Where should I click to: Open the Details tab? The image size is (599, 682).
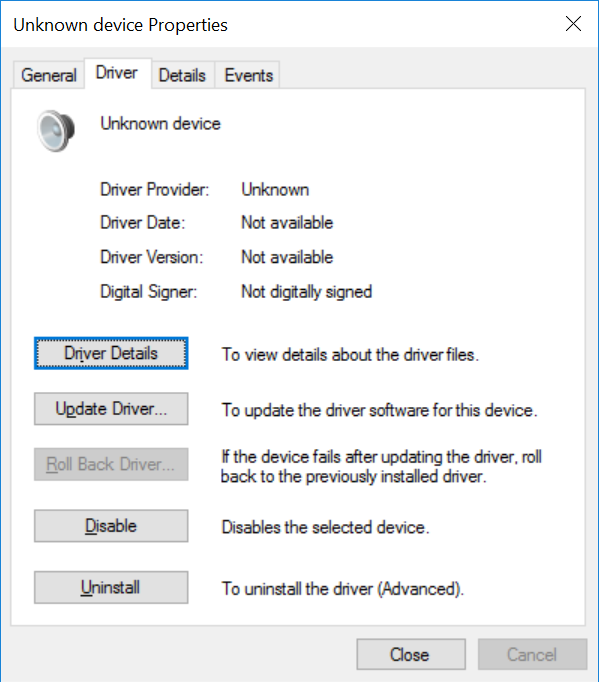[182, 75]
